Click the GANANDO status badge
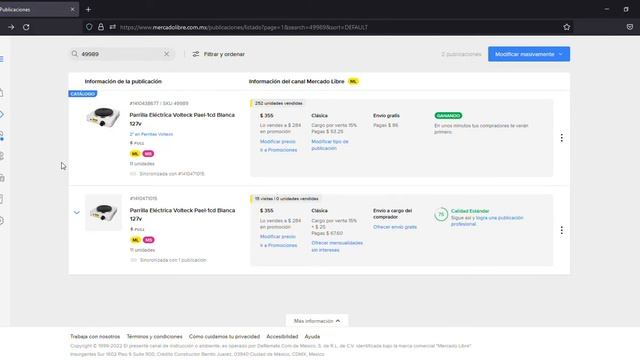This screenshot has width=640, height=360. (x=448, y=116)
